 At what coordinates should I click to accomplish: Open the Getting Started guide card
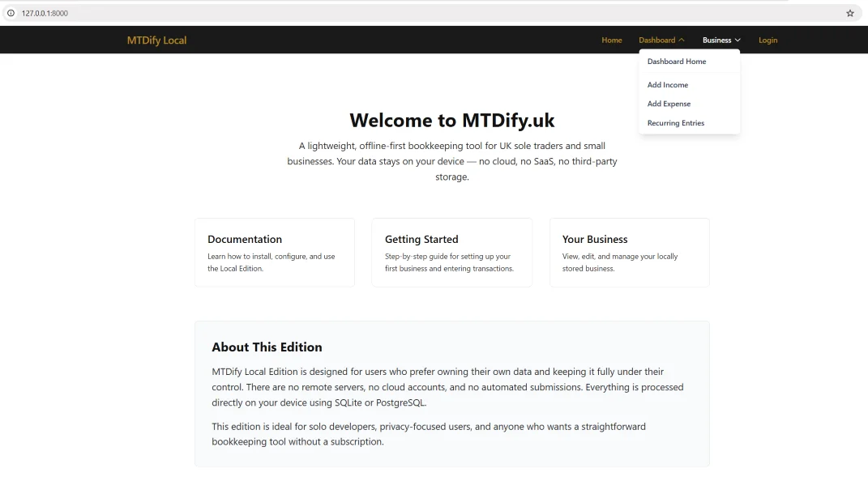tap(451, 252)
